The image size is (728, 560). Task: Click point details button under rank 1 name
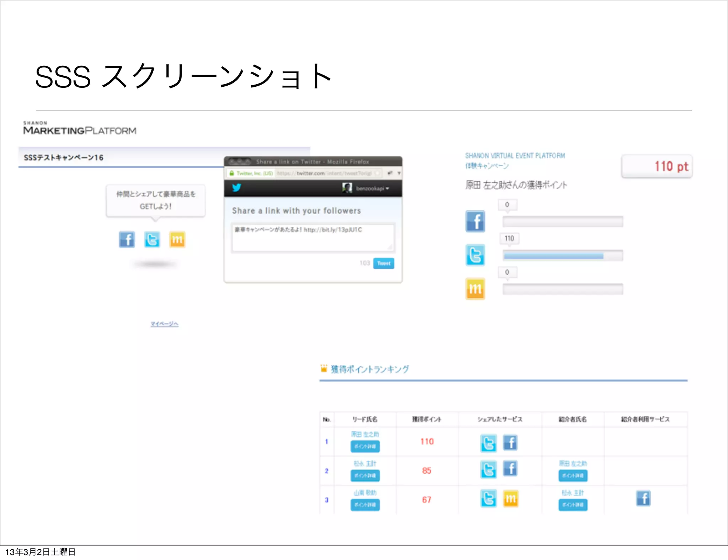(x=365, y=446)
